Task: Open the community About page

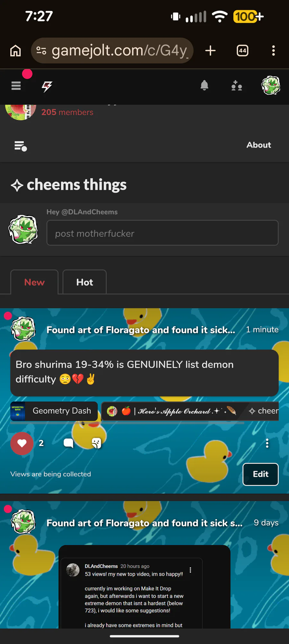Action: click(x=258, y=145)
